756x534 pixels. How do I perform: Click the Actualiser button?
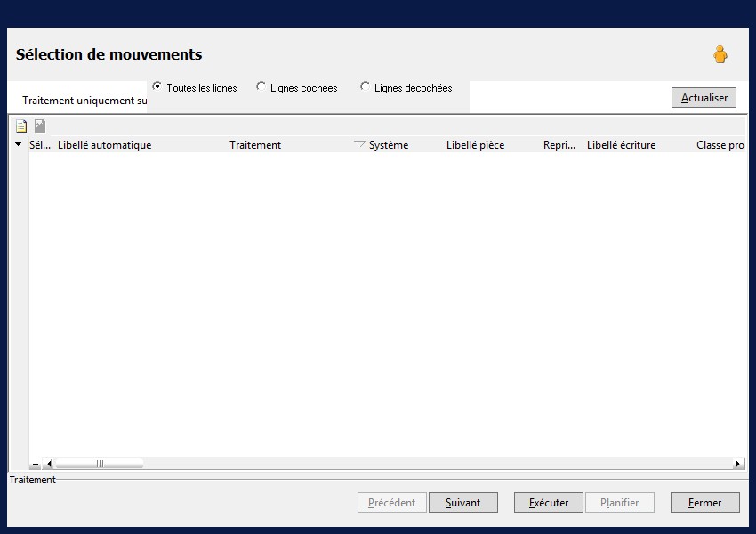[704, 97]
